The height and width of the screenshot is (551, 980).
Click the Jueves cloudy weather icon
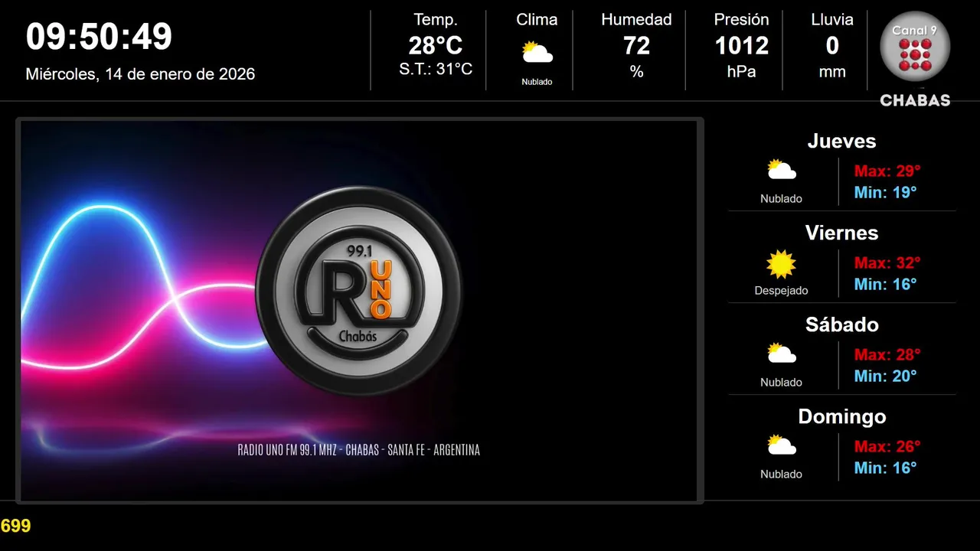[781, 170]
